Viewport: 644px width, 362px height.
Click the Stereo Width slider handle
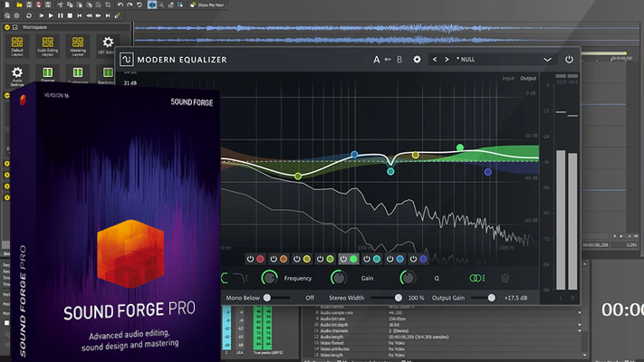click(398, 297)
